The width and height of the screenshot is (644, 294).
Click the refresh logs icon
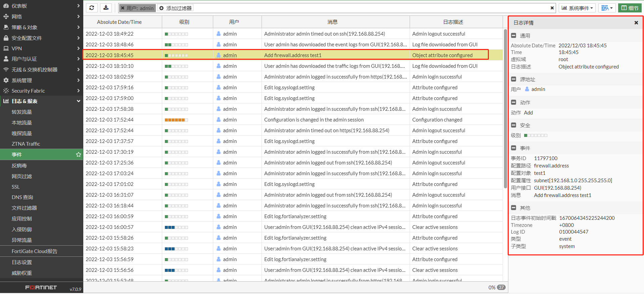(x=92, y=8)
